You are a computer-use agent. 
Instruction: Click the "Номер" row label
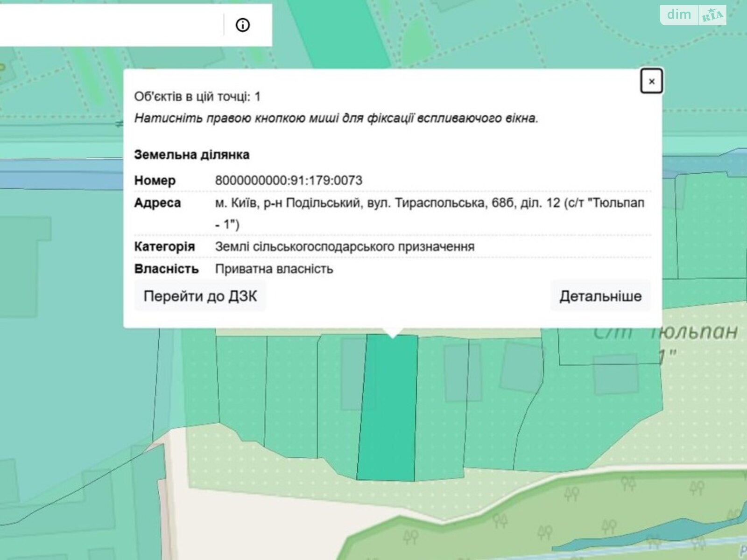tap(155, 180)
